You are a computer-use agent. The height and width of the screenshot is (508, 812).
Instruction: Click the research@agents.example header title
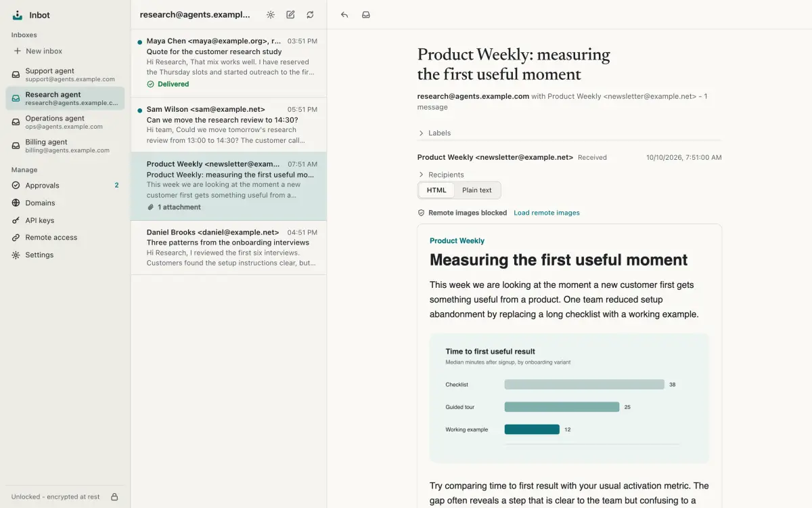pos(194,14)
